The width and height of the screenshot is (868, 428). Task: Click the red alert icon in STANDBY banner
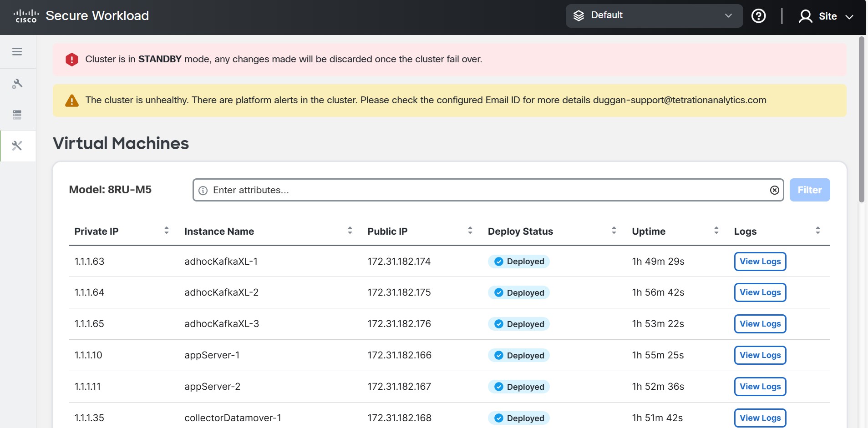(x=71, y=59)
